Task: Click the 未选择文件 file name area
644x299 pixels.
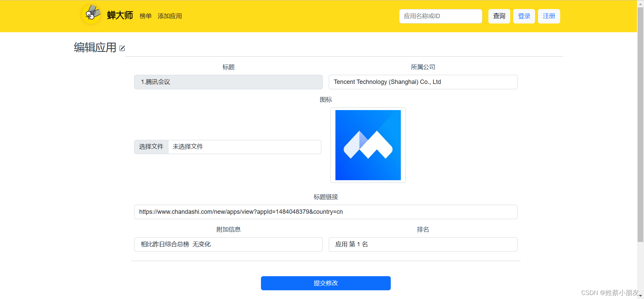Action: [245, 147]
